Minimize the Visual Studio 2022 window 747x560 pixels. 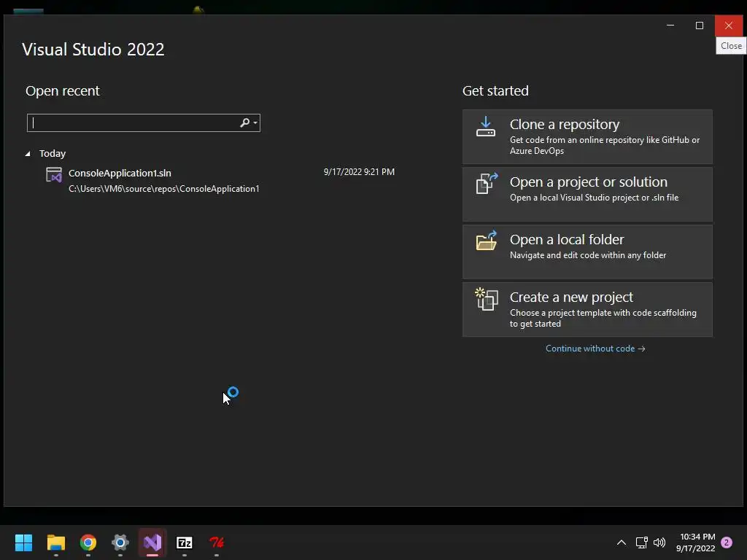click(x=670, y=26)
